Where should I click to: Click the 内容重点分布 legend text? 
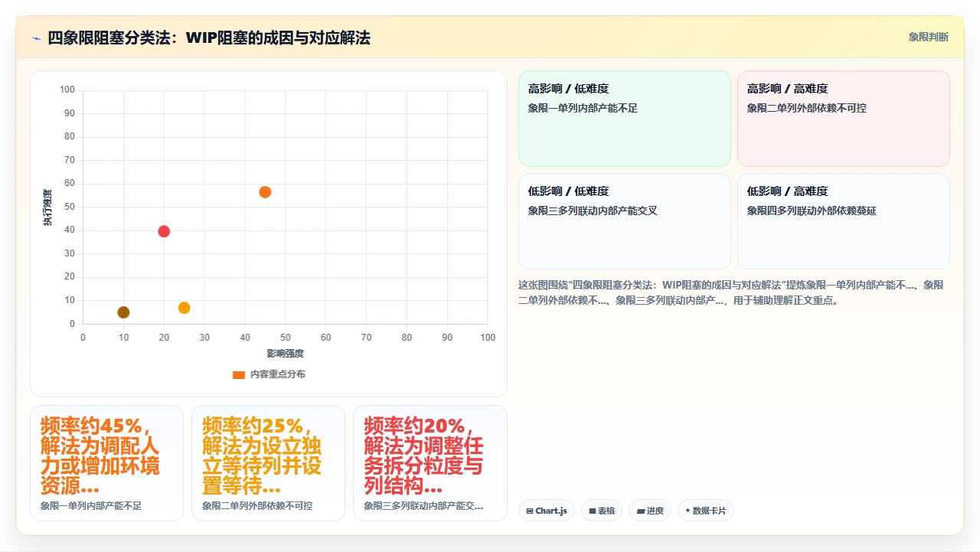pyautogui.click(x=277, y=374)
